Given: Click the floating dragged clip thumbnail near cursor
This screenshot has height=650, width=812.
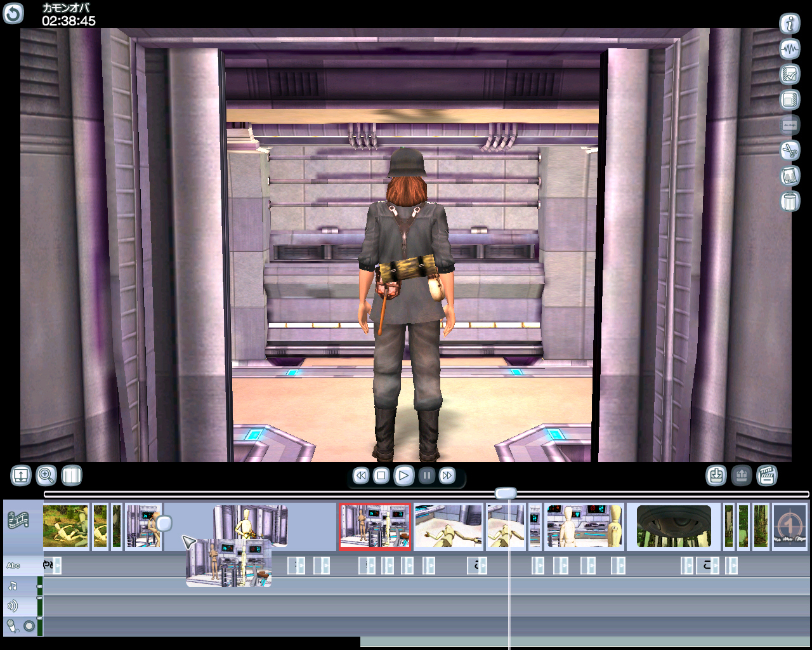Looking at the screenshot, I should (229, 562).
